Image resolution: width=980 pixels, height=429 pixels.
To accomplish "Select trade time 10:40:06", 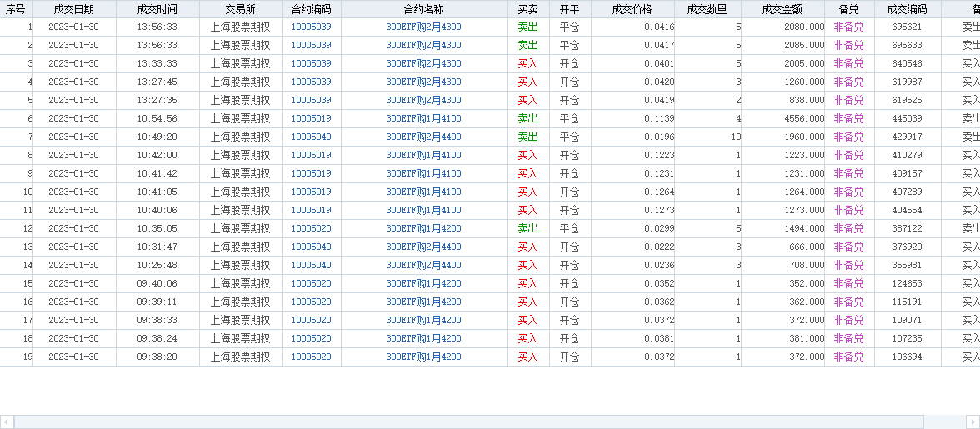I will tap(157, 210).
